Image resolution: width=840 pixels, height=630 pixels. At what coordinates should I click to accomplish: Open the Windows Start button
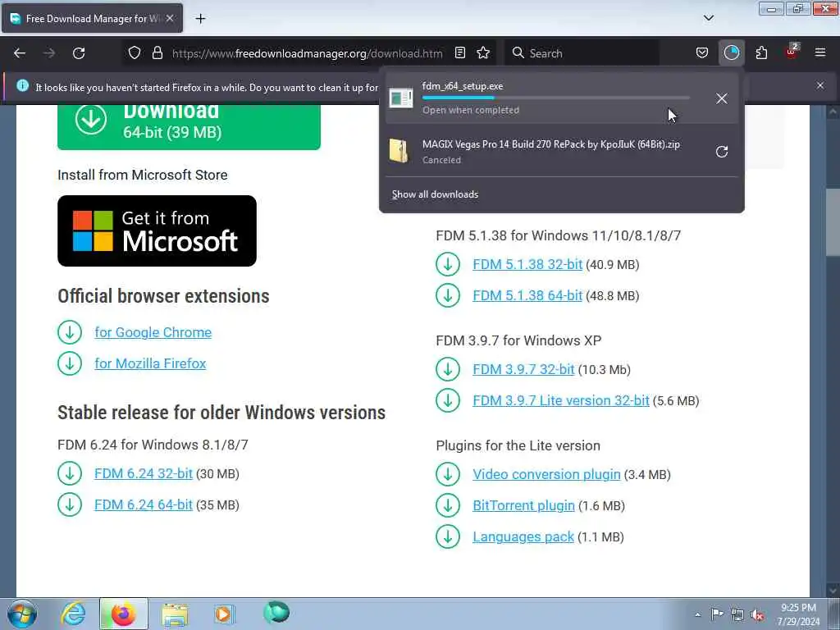(x=22, y=614)
